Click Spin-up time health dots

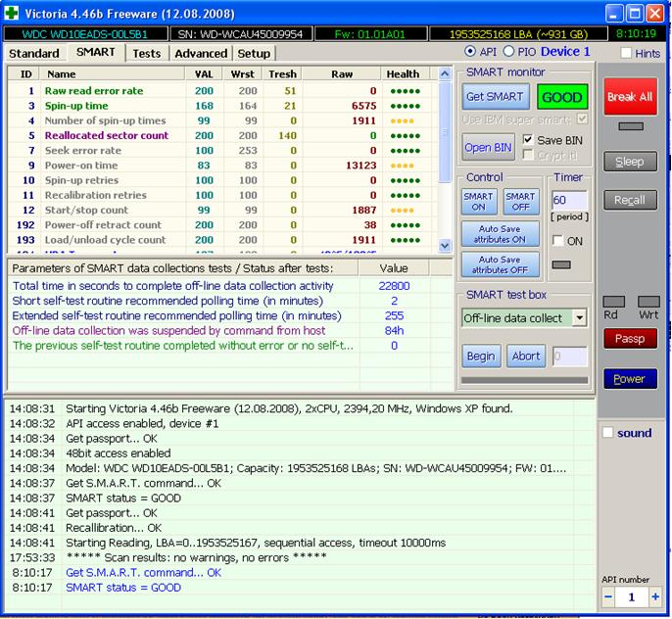(x=405, y=106)
